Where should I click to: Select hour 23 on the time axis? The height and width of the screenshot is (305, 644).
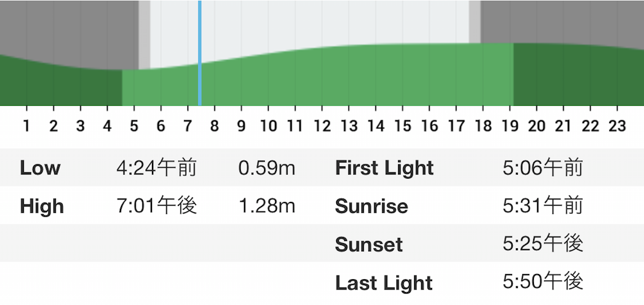click(617, 126)
